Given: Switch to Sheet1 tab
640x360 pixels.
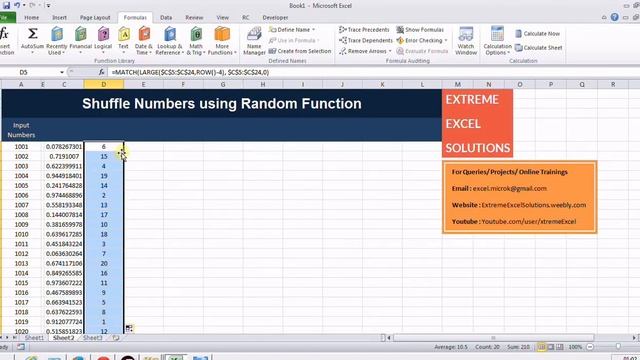Looking at the screenshot, I should (x=34, y=338).
